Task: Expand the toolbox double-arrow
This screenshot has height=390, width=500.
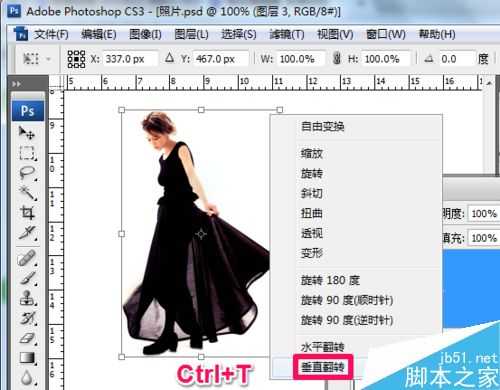Action: click(x=16, y=84)
